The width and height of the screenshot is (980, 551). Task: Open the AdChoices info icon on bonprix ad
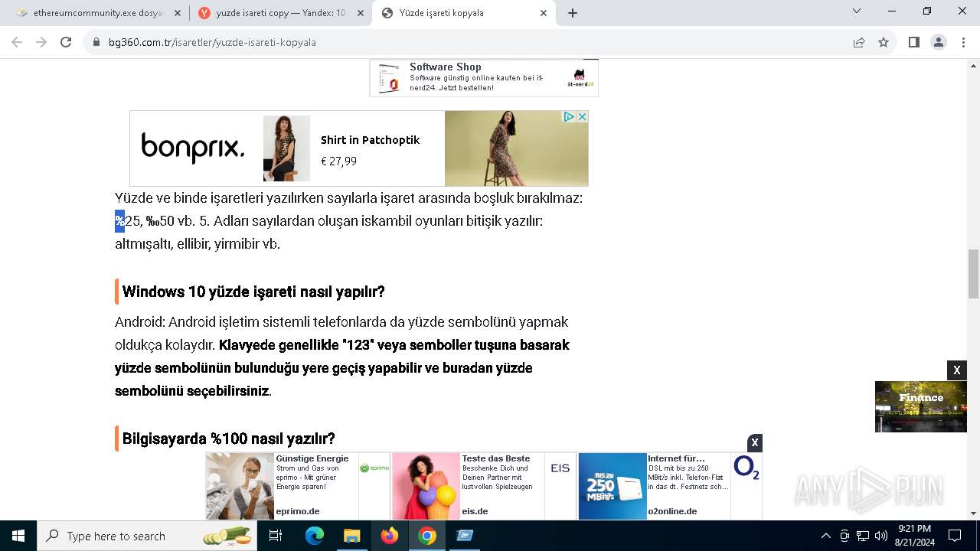(570, 116)
